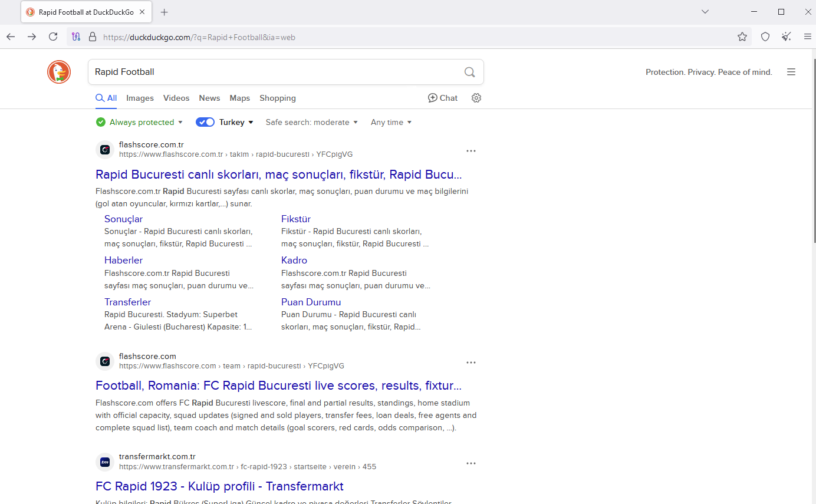The width and height of the screenshot is (816, 504).
Task: Click the search magnifier icon in search box
Action: tap(469, 72)
